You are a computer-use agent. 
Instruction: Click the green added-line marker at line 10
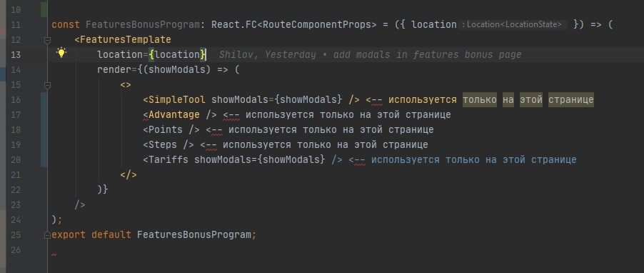(x=44, y=10)
